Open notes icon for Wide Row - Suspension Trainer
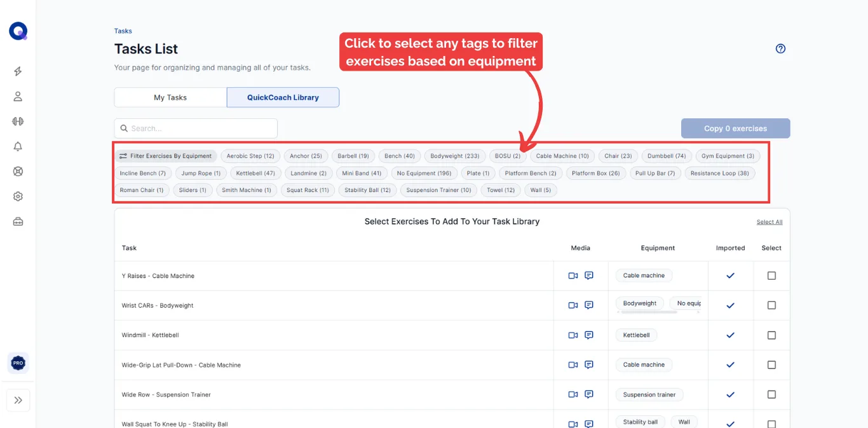Viewport: 868px width, 428px height. click(x=589, y=394)
